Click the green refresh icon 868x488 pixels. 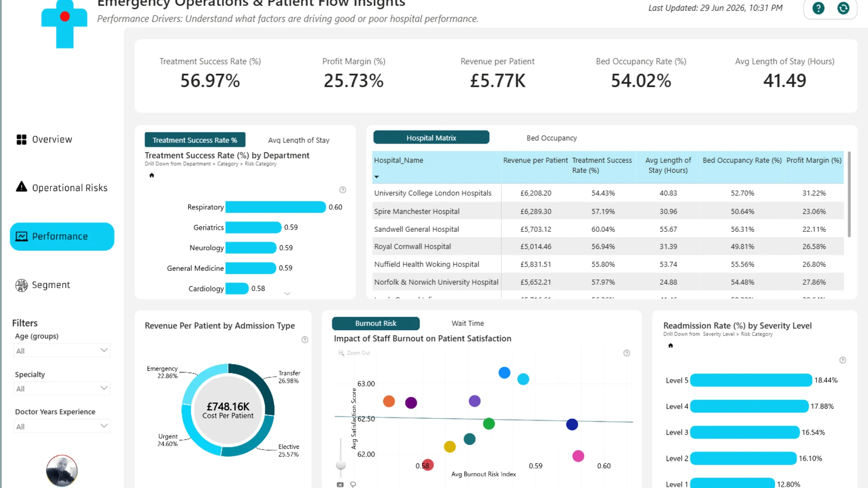pos(843,8)
